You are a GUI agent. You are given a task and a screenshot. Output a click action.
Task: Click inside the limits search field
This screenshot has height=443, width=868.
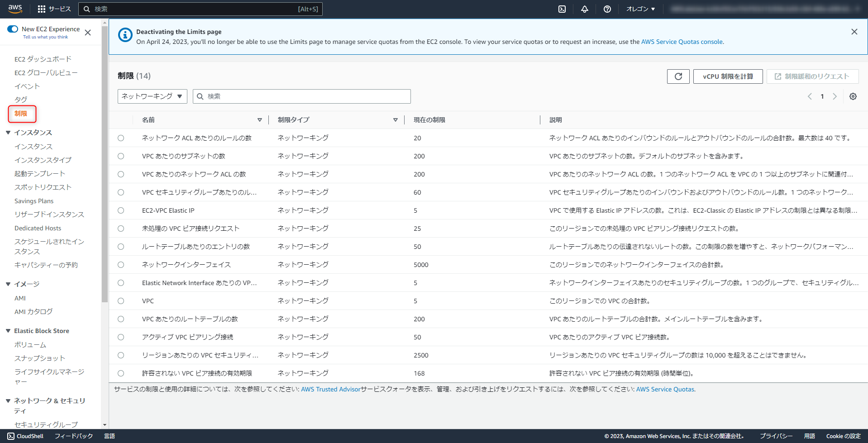tap(301, 96)
